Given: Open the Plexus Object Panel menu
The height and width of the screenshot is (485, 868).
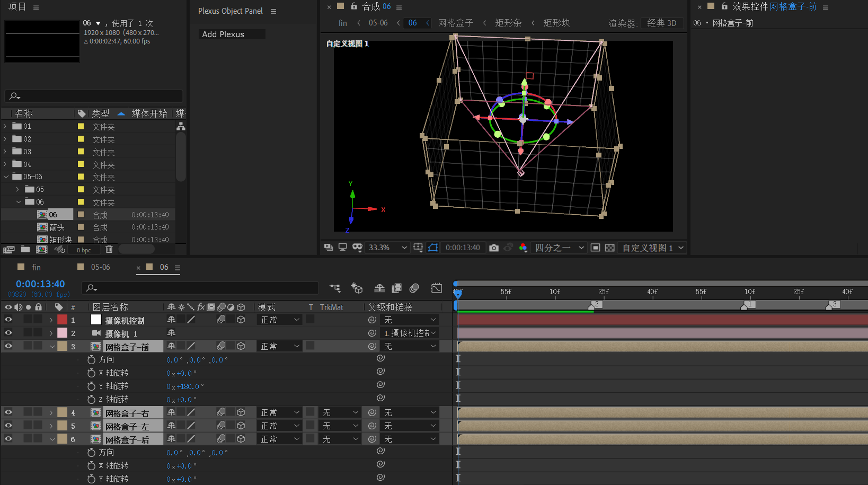Looking at the screenshot, I should [273, 11].
